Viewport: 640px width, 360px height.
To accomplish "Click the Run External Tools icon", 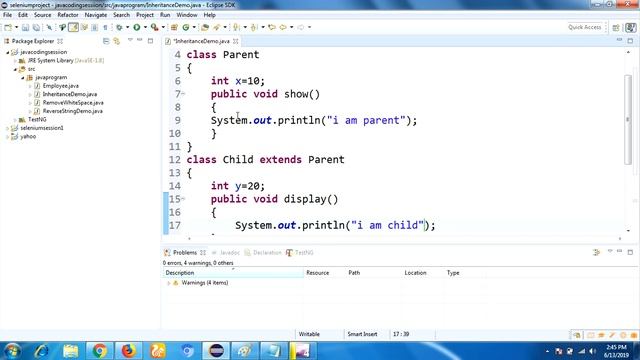I will [155, 27].
